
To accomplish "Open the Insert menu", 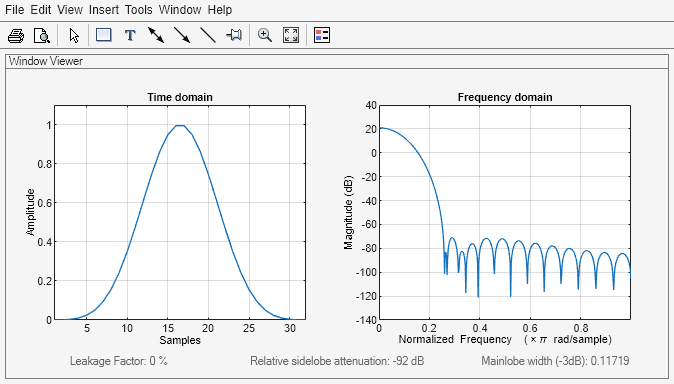I will point(104,9).
